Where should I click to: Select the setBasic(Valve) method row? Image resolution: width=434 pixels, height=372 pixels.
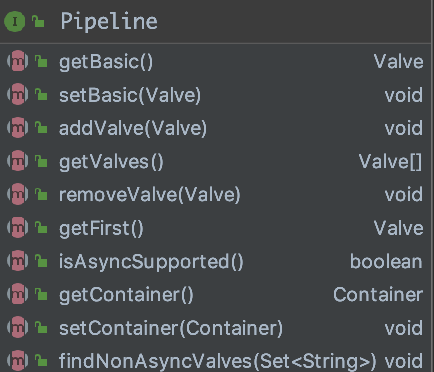coord(215,95)
